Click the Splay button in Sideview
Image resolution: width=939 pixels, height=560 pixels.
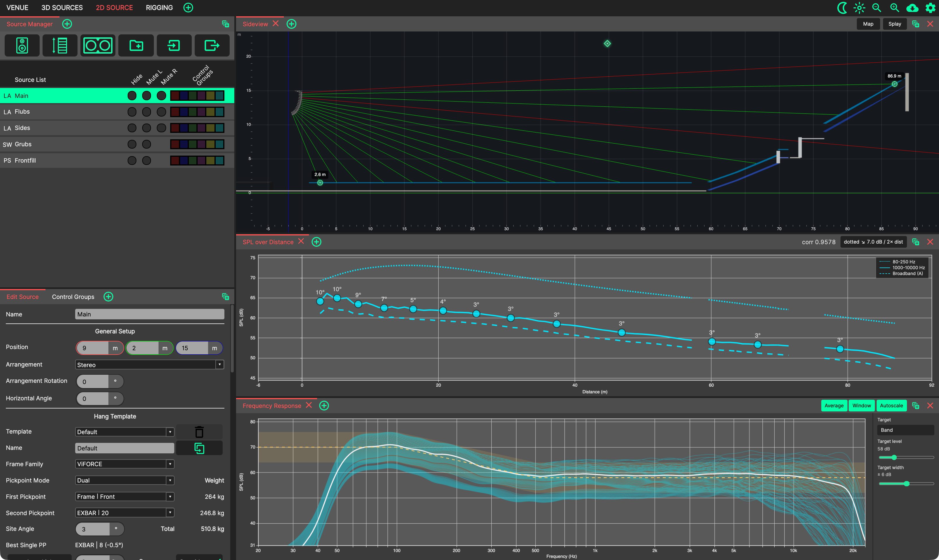pyautogui.click(x=894, y=24)
